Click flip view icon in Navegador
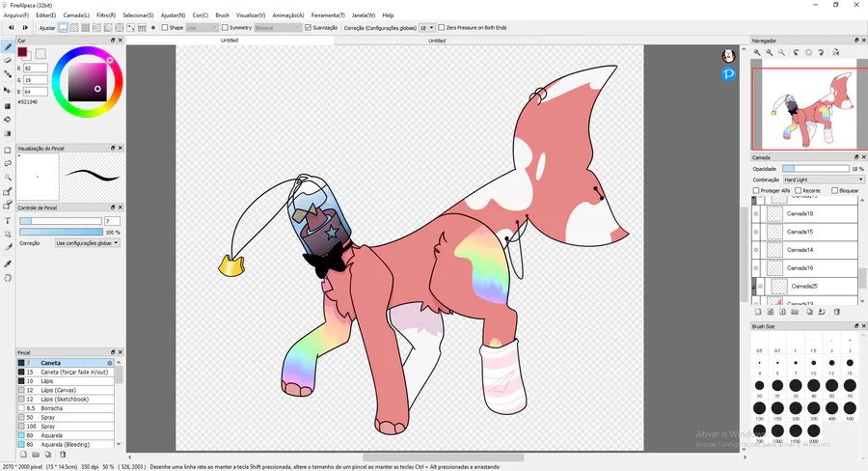Image resolution: width=868 pixels, height=471 pixels. [836, 52]
